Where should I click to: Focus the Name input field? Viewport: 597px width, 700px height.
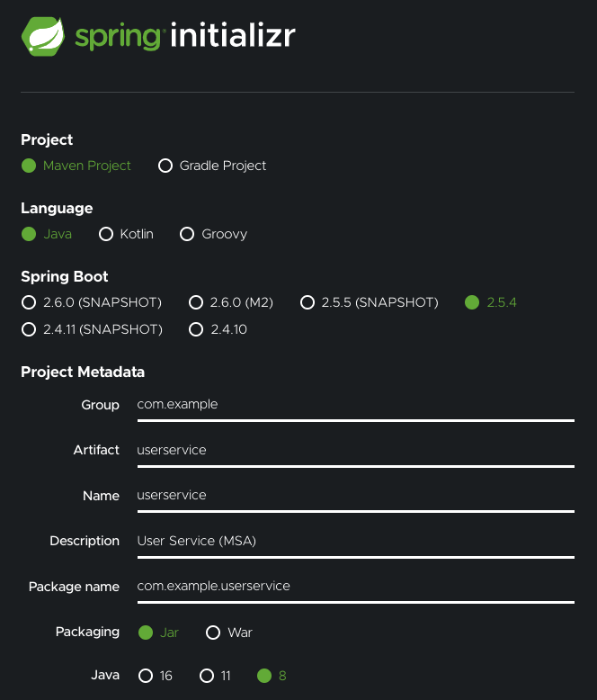click(x=354, y=496)
